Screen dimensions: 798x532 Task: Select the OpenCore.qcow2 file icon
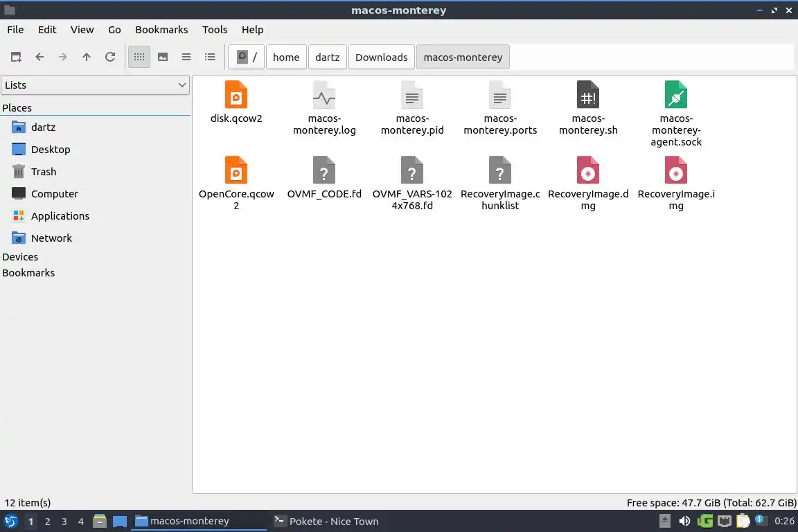tap(236, 170)
